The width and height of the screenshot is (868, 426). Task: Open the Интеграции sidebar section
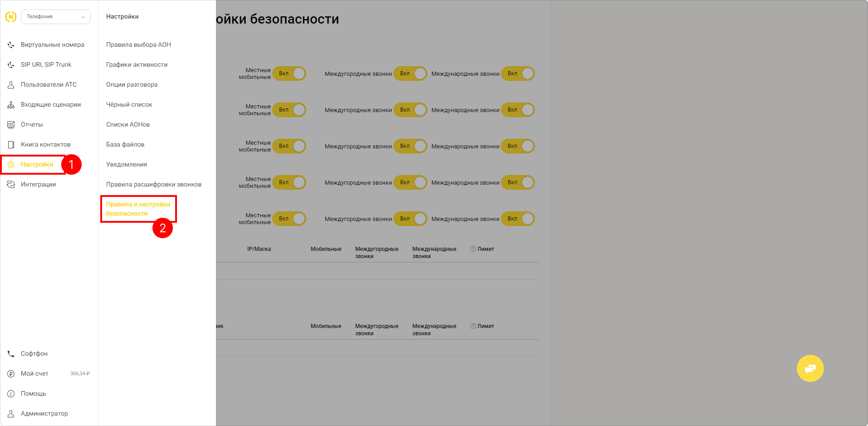[38, 184]
